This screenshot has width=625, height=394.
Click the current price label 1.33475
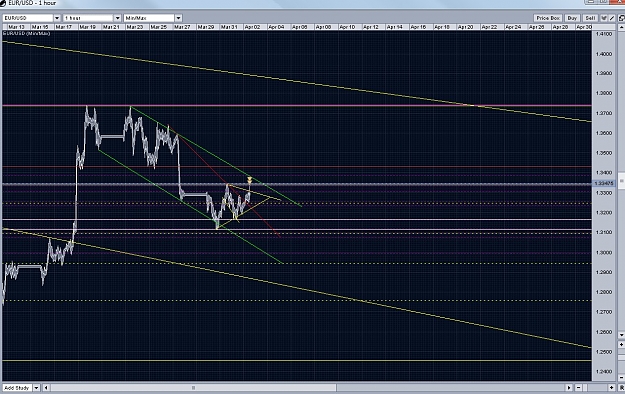(x=604, y=183)
